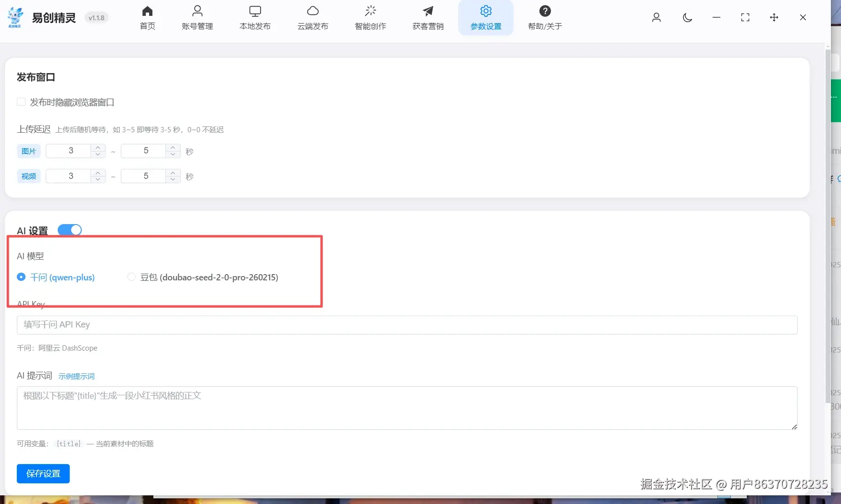Close the 易创精灵 window
The image size is (841, 504).
tap(803, 18)
